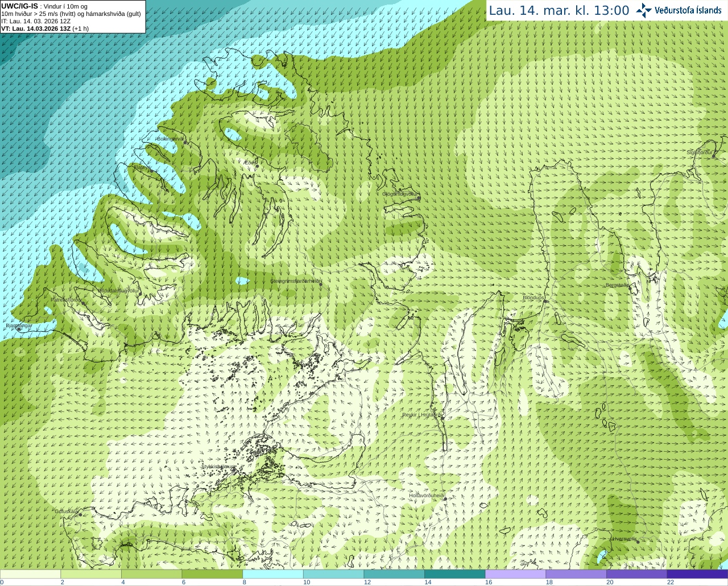
Task: Click the 14–16 m/s dark teal legend swatch
Action: (x=455, y=574)
